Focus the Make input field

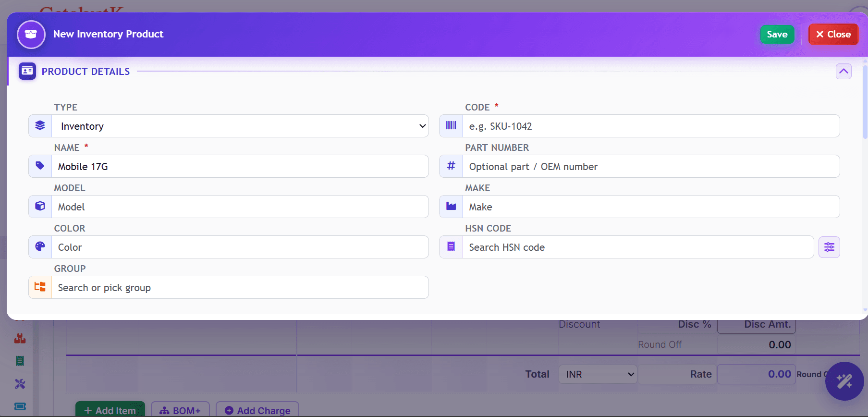[x=651, y=207]
